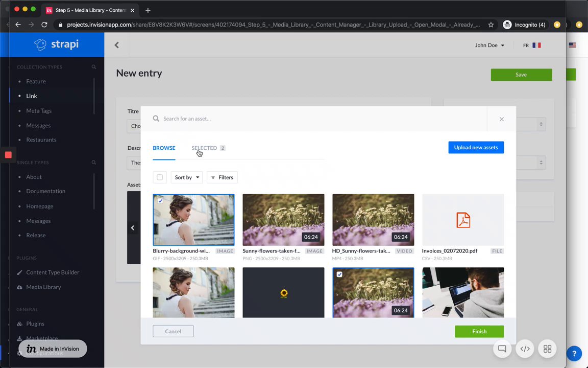Uncheck the Blurry-background image checkbox
The height and width of the screenshot is (368, 588).
click(x=160, y=201)
